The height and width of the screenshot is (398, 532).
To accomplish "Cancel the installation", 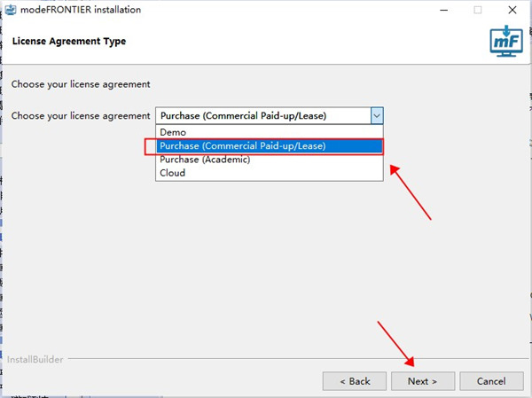I will point(491,381).
